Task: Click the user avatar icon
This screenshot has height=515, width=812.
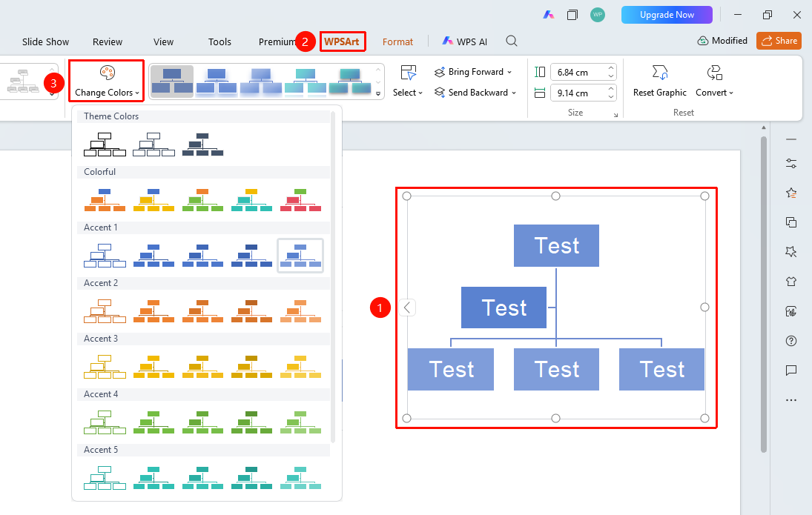Action: pyautogui.click(x=598, y=15)
